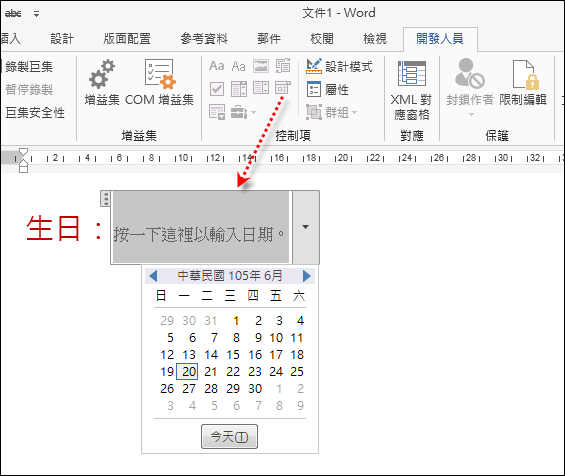Insert a Combo Box content control
Image resolution: width=565 pixels, height=476 pixels.
tap(239, 89)
